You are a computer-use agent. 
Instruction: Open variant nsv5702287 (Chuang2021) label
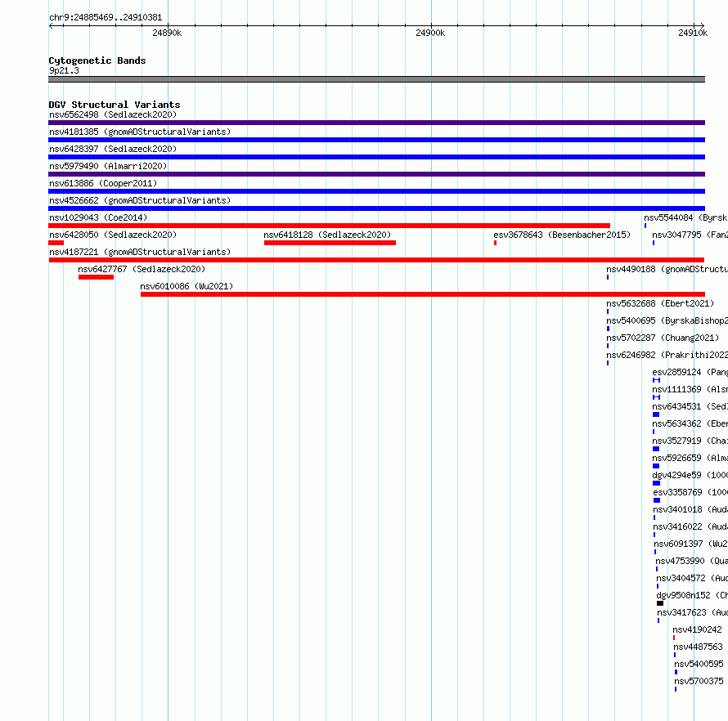(x=663, y=338)
